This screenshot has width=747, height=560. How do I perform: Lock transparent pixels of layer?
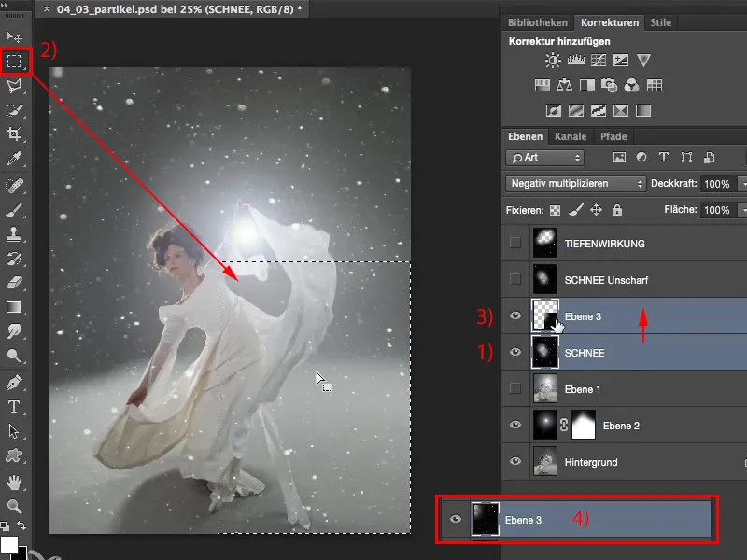tap(555, 210)
